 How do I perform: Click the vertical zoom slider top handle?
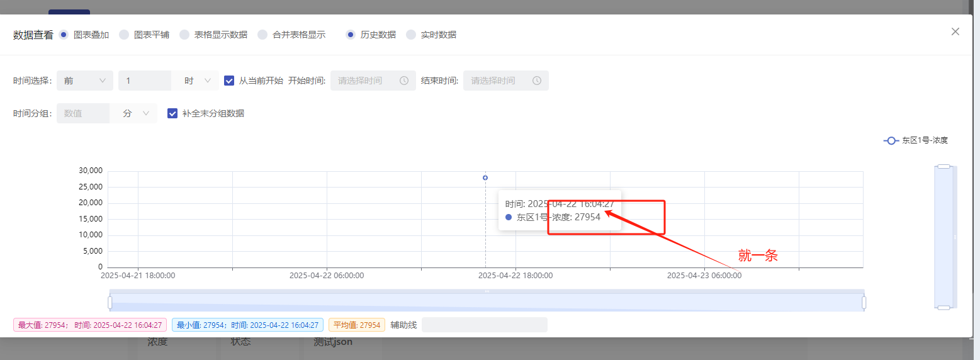point(943,166)
